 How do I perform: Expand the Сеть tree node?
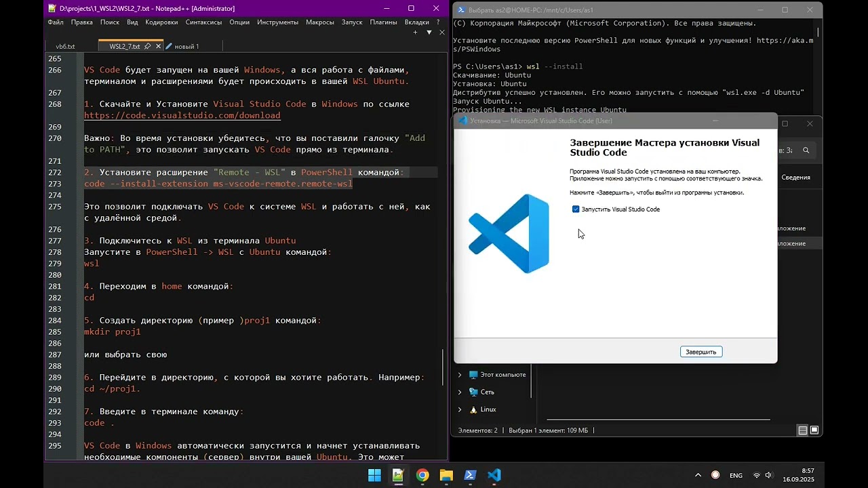click(460, 392)
